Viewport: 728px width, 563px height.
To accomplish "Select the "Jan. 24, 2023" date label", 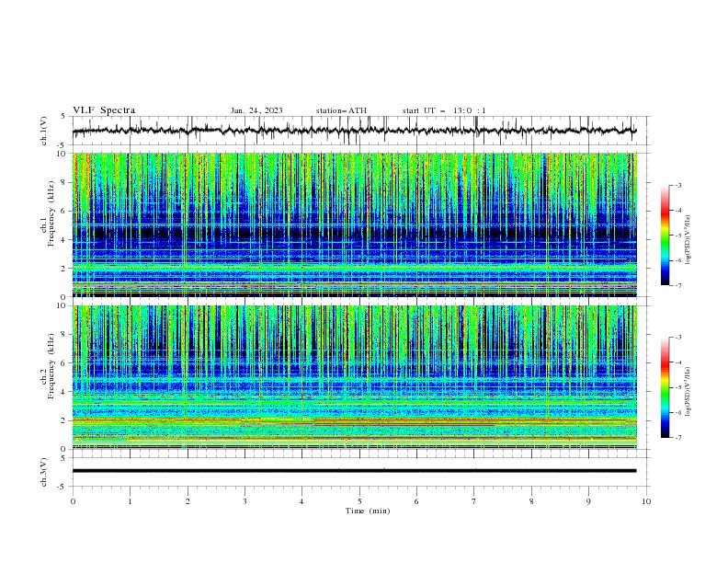I will pos(256,110).
